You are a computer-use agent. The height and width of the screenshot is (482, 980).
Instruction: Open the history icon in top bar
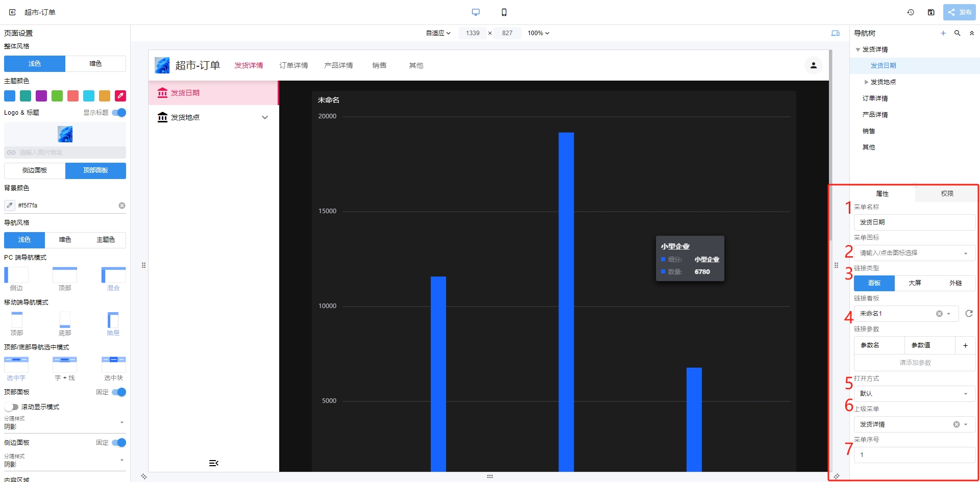point(911,12)
